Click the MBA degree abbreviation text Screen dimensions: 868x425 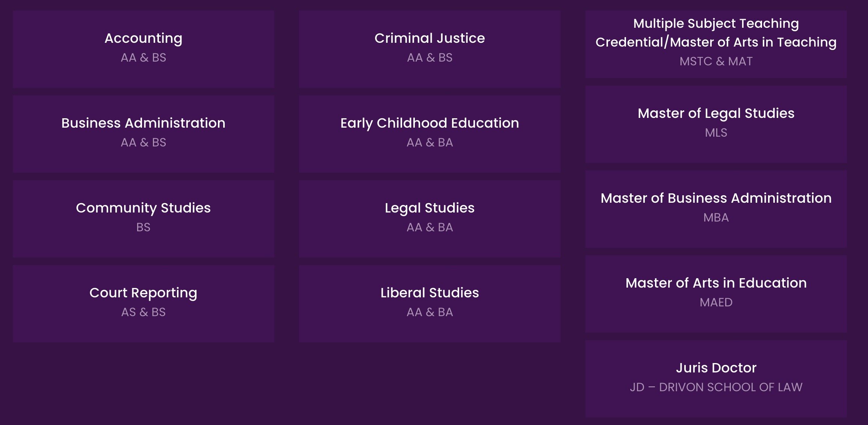(x=716, y=218)
